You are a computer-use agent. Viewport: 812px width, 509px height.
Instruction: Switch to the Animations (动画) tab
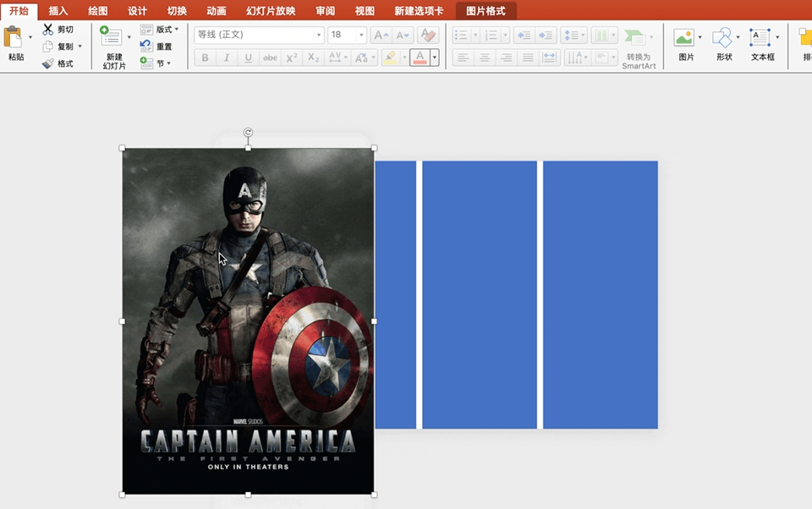click(x=217, y=11)
